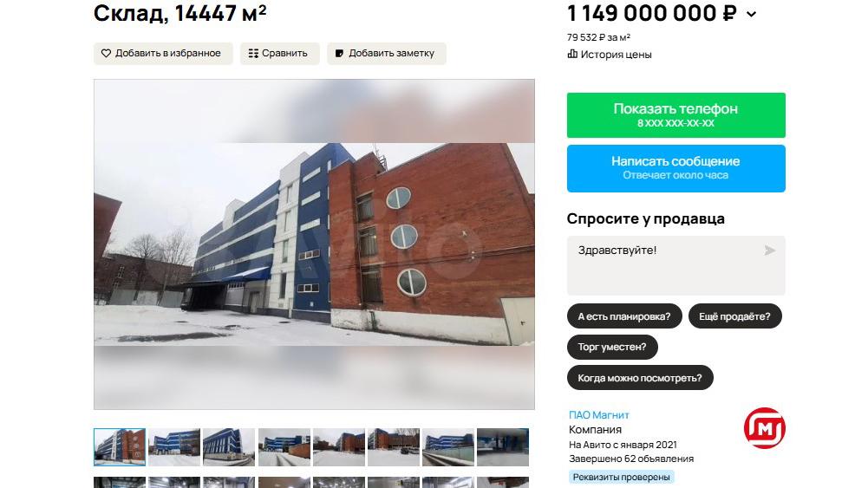
Task: Open the main warehouse photo
Action: click(314, 244)
